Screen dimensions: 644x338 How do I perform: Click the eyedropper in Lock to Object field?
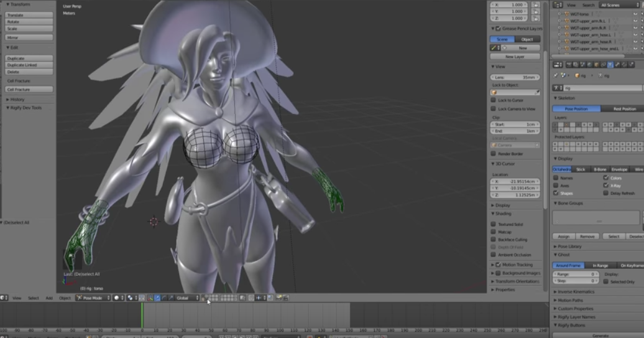(537, 92)
